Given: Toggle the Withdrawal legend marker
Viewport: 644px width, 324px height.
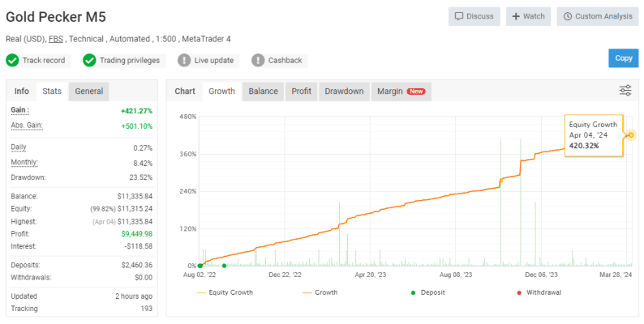Looking at the screenshot, I should click(539, 292).
